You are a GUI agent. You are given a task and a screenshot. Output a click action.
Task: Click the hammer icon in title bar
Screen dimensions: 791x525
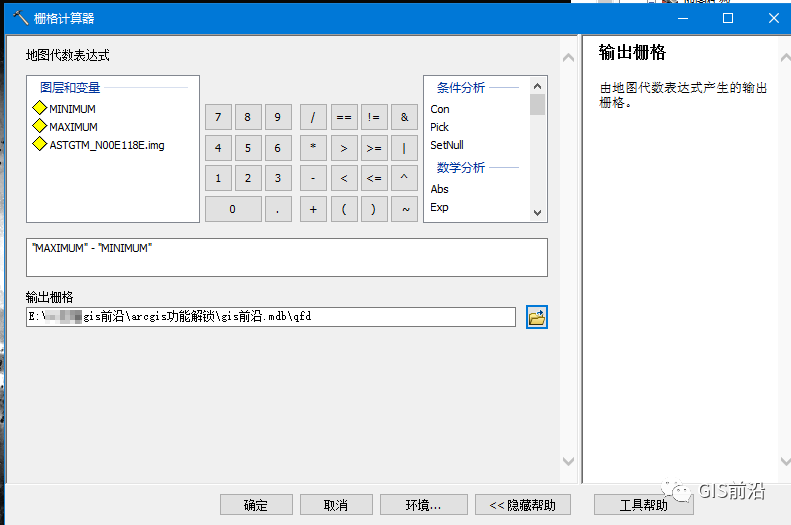[x=20, y=18]
